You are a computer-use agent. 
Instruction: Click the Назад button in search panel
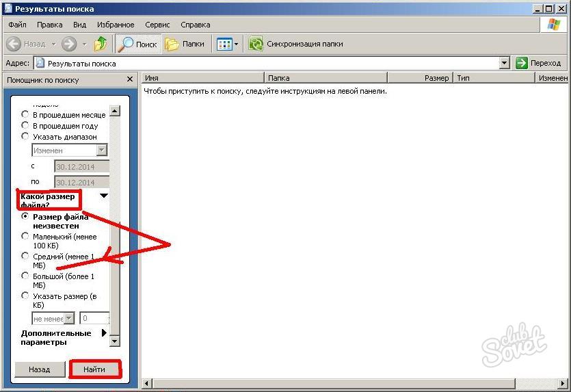pyautogui.click(x=39, y=369)
